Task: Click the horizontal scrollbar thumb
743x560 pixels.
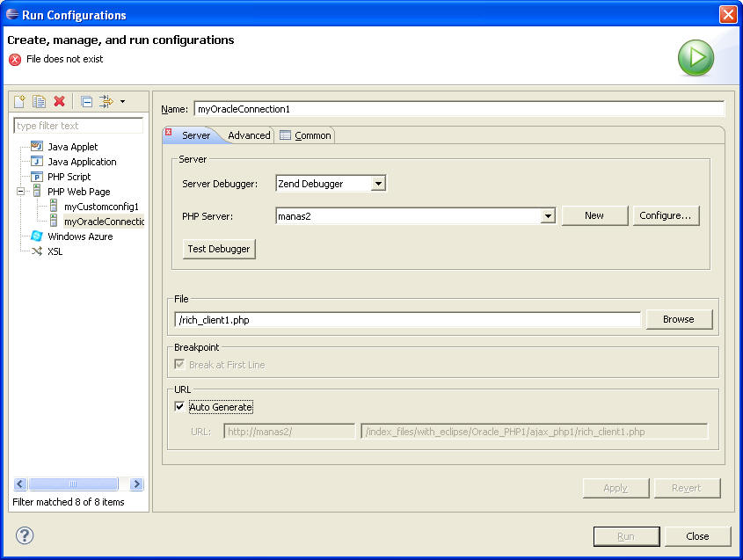Action: pos(73,484)
